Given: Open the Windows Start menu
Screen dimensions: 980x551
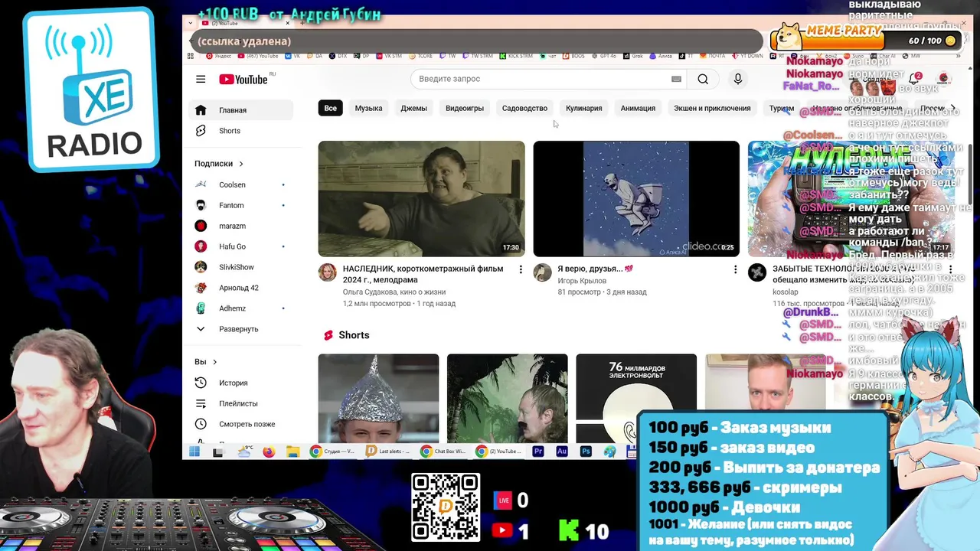Looking at the screenshot, I should 194,452.
